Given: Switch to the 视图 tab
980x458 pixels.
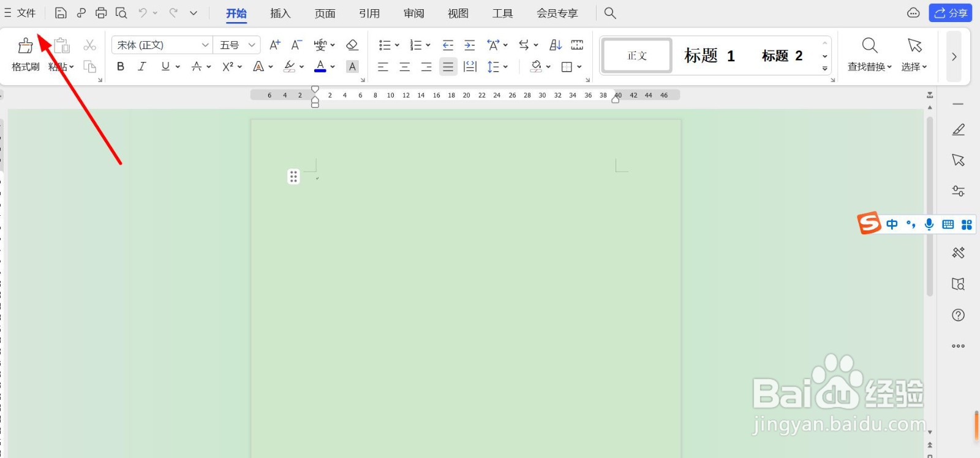Looking at the screenshot, I should pos(458,13).
